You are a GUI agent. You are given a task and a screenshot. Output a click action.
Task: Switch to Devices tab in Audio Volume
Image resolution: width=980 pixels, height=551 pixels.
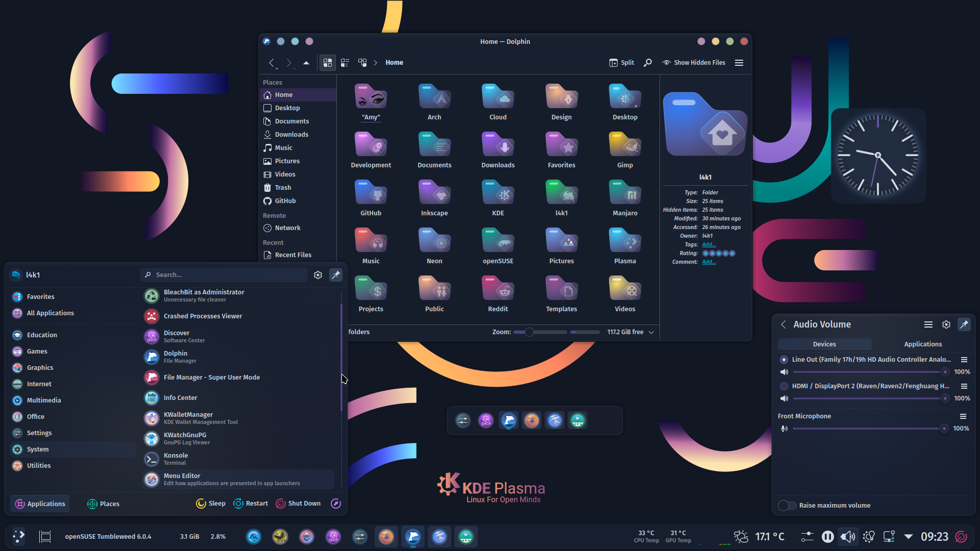click(824, 344)
